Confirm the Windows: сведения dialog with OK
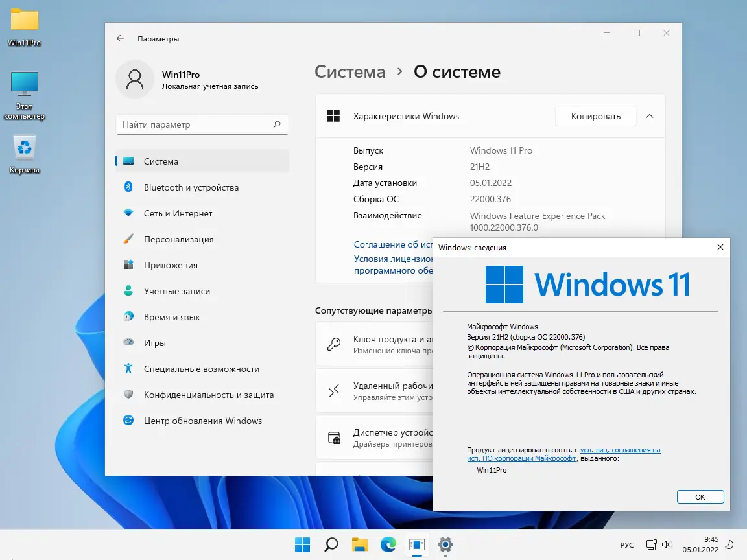The height and width of the screenshot is (560, 747). coord(700,496)
